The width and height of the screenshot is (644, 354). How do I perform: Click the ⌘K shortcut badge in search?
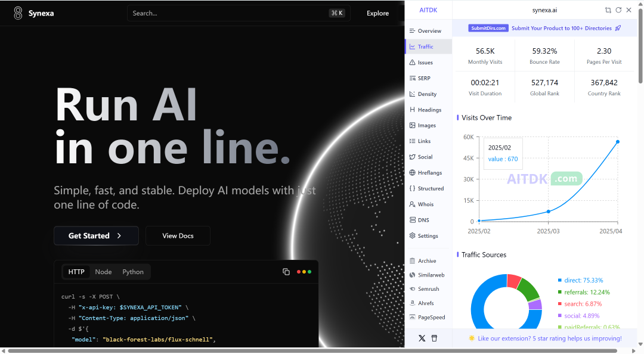pyautogui.click(x=337, y=13)
